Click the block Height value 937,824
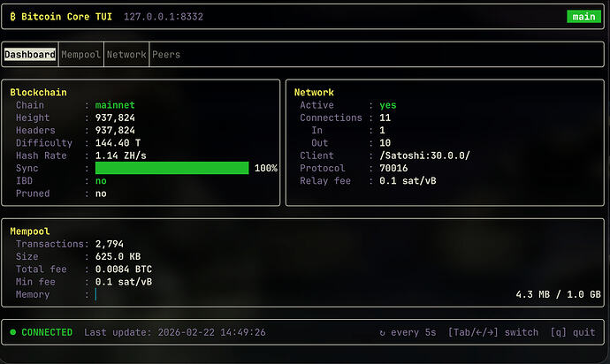Image resolution: width=610 pixels, height=364 pixels. [115, 118]
